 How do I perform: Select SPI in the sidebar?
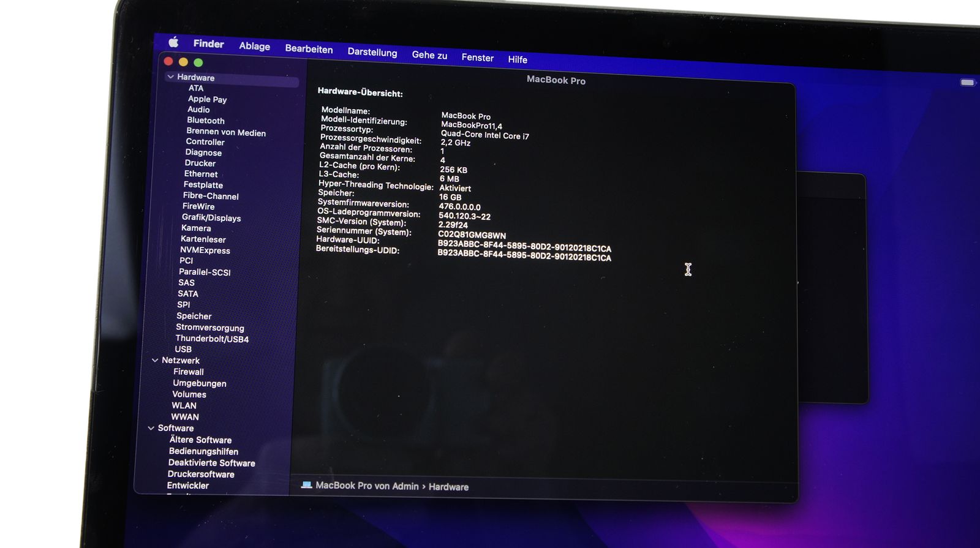pos(183,304)
